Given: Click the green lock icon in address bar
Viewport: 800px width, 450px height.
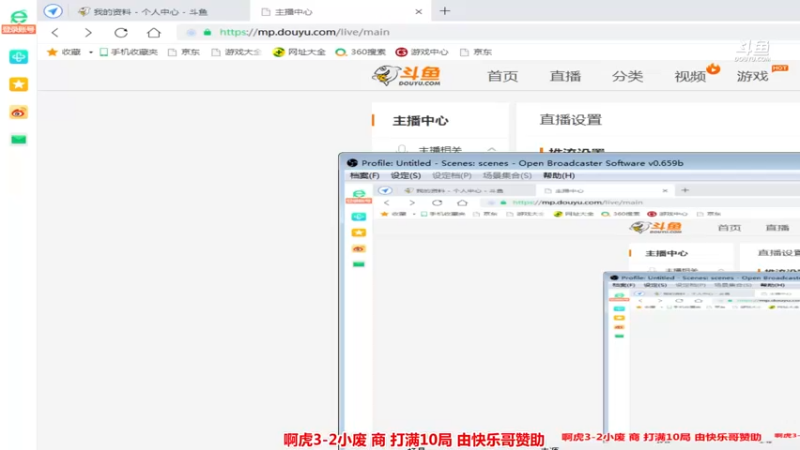Looking at the screenshot, I should [x=207, y=32].
